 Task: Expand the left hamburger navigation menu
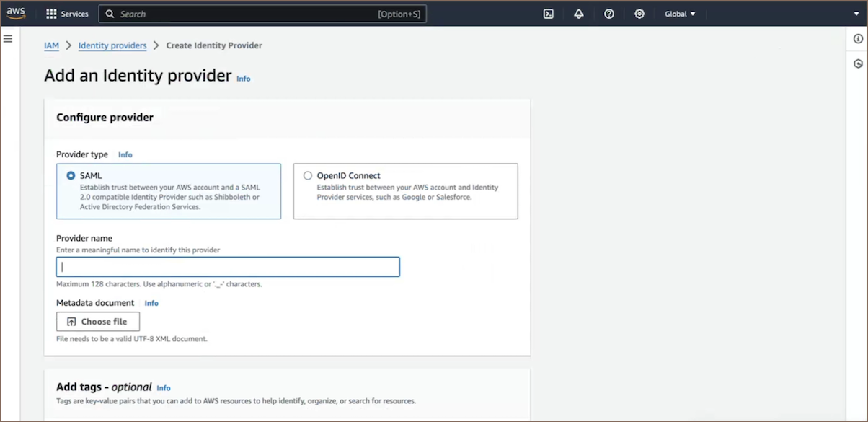[8, 38]
